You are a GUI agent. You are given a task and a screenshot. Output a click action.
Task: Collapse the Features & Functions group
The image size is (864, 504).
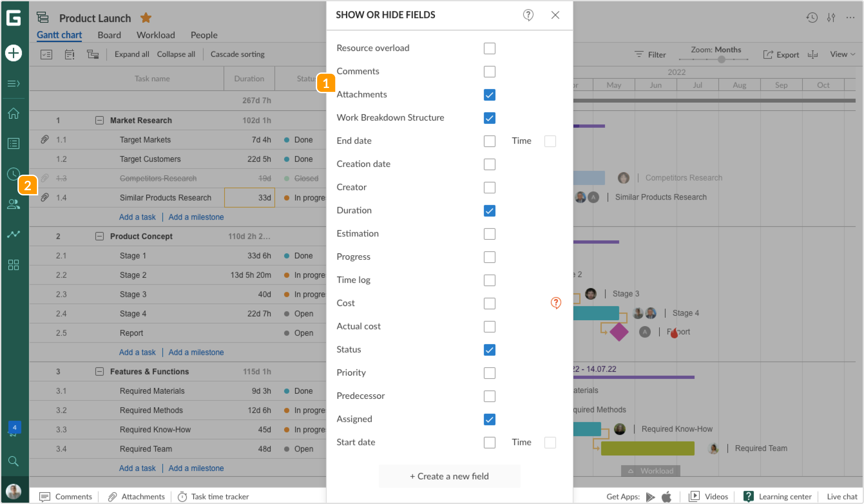99,371
